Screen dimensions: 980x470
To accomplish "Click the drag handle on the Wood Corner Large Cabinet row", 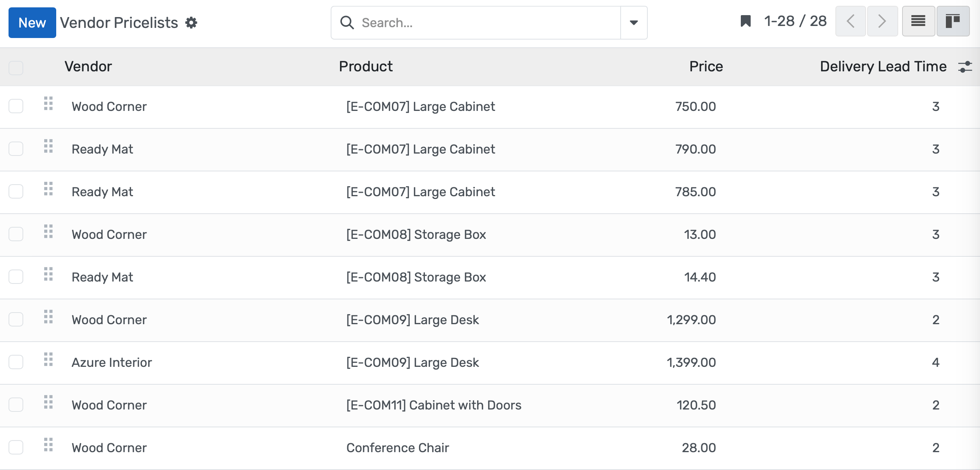I will point(48,105).
